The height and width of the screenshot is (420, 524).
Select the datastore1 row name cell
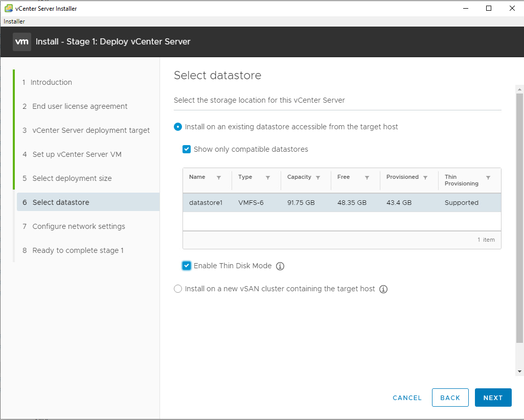[x=206, y=203]
